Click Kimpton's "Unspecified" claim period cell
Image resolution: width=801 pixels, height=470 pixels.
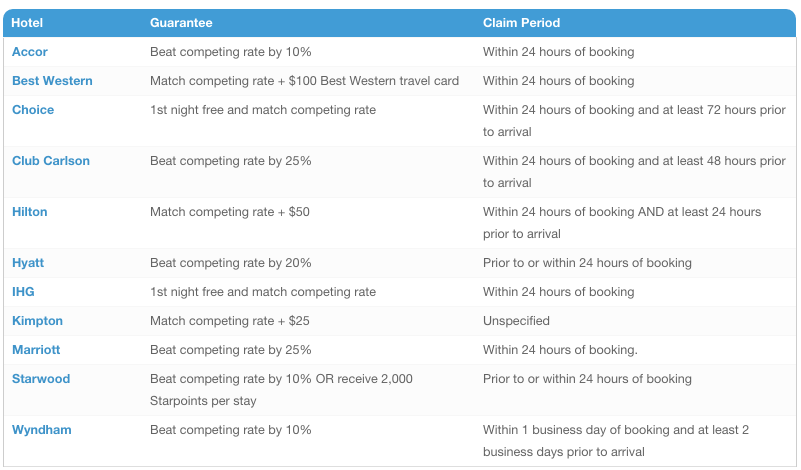click(516, 321)
